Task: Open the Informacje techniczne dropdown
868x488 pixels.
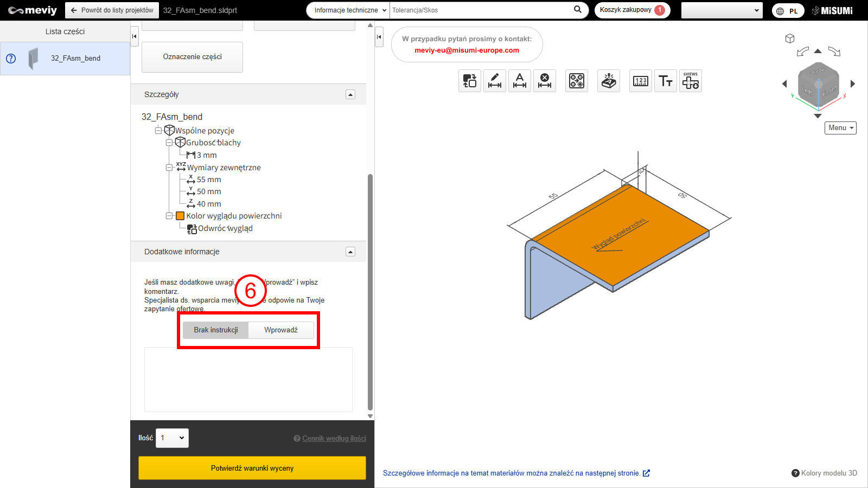Action: click(x=350, y=10)
